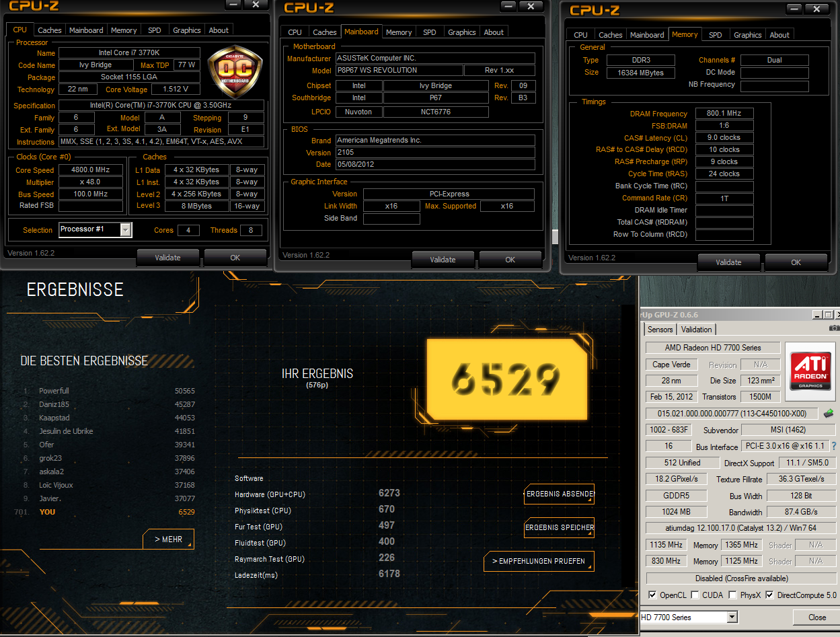Screen dimensions: 840x637
Task: Click the DRAM Frequency 800.1 MHz value
Action: tap(724, 114)
